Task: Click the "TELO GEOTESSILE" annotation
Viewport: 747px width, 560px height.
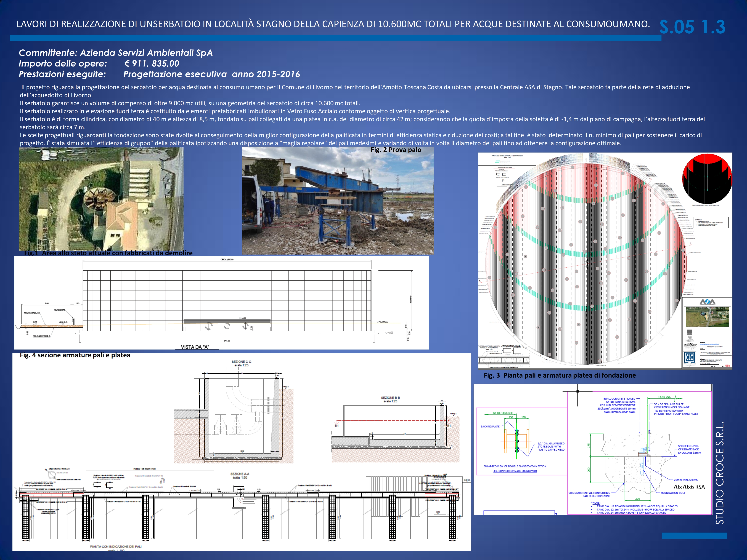Action: (x=41, y=337)
